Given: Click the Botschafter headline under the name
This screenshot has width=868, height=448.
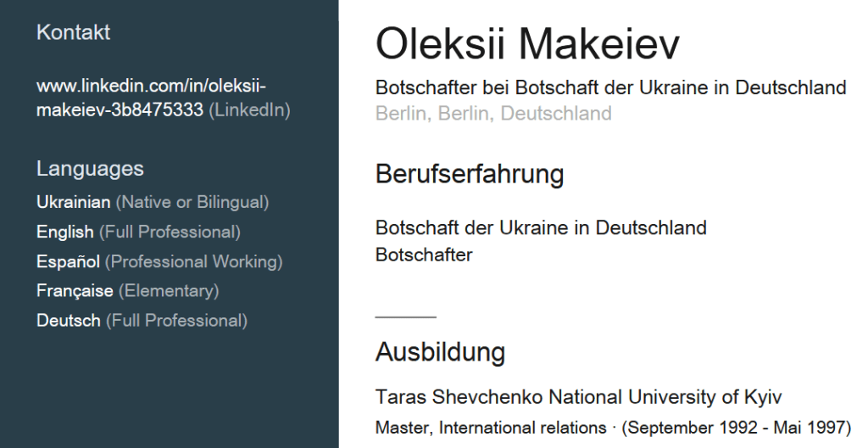Looking at the screenshot, I should (610, 87).
